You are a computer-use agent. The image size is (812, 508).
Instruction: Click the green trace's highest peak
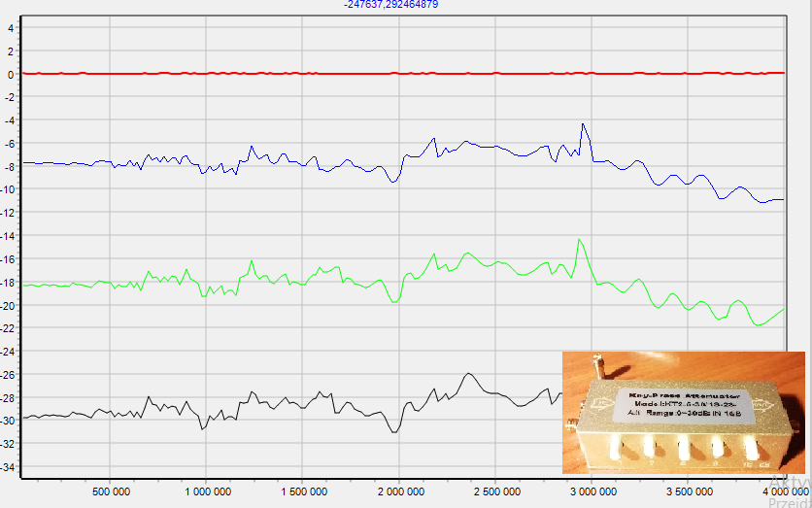click(579, 239)
